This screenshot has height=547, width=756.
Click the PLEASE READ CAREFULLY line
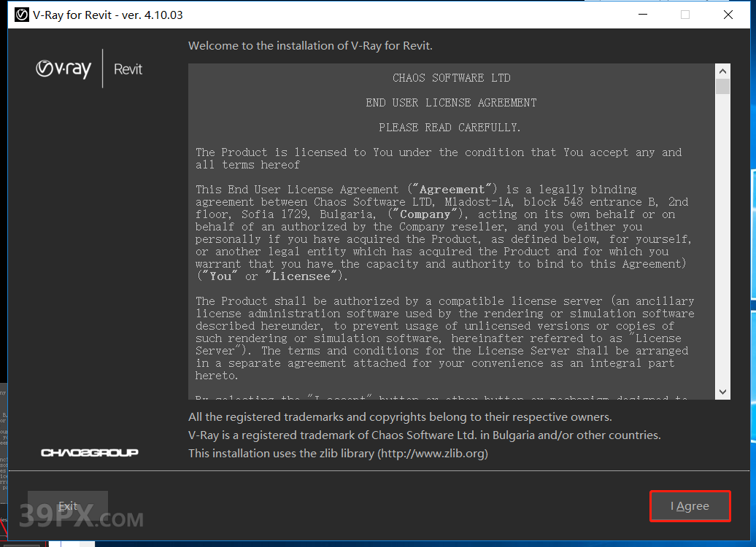click(x=450, y=127)
